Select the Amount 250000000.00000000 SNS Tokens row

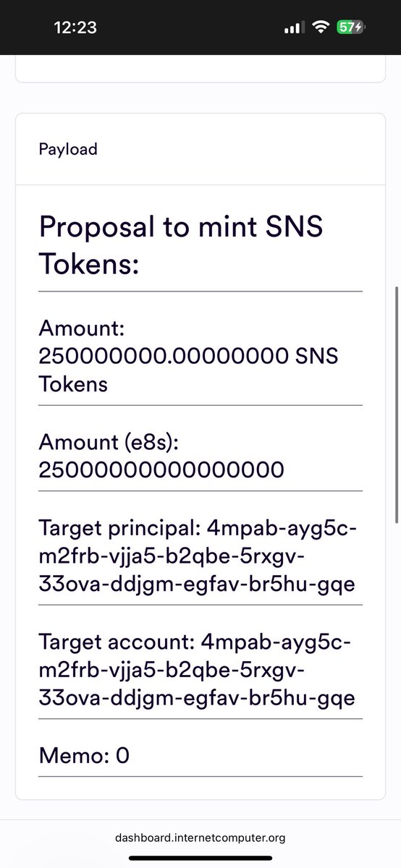tap(200, 357)
